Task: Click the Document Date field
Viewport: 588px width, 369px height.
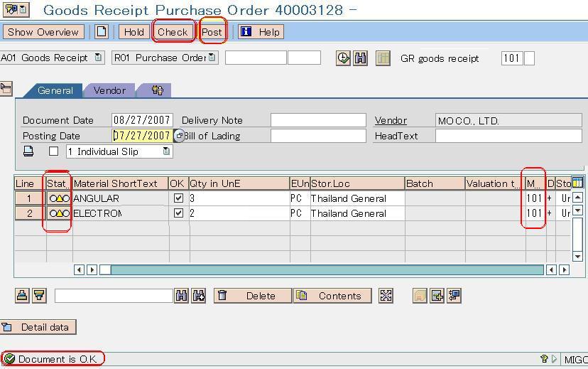Action: pos(142,120)
